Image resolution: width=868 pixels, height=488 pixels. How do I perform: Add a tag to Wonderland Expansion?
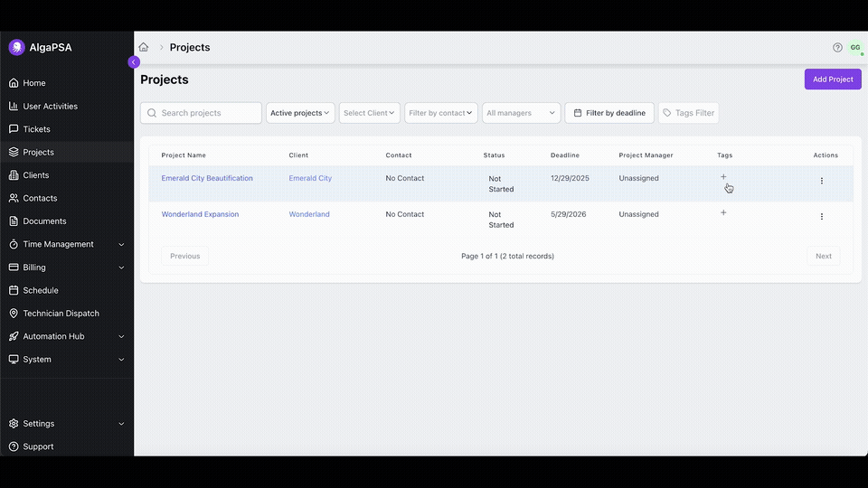click(x=723, y=213)
